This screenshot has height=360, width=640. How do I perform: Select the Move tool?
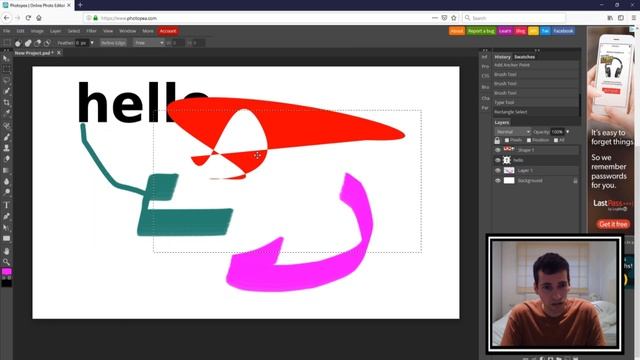point(6,59)
